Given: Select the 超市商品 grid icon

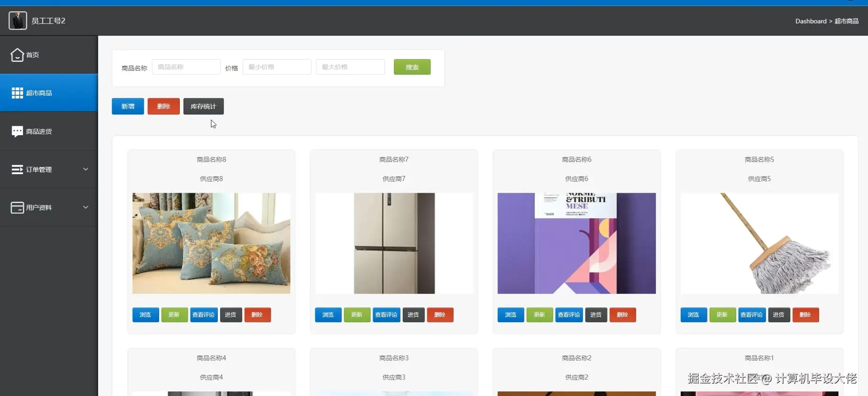Looking at the screenshot, I should tap(17, 93).
